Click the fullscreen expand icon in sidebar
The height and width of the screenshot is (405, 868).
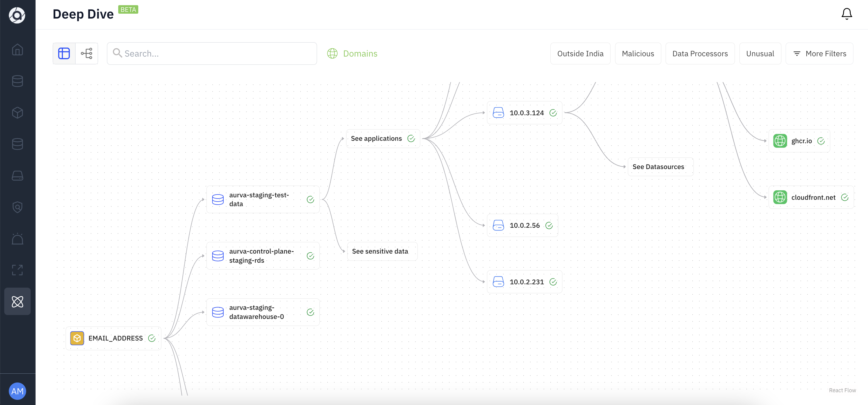pos(17,270)
